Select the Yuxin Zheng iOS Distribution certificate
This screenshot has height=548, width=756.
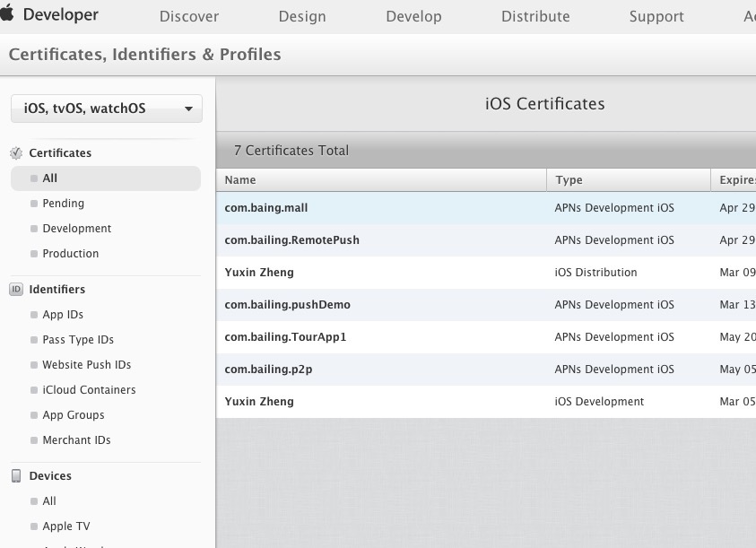pyautogui.click(x=486, y=273)
